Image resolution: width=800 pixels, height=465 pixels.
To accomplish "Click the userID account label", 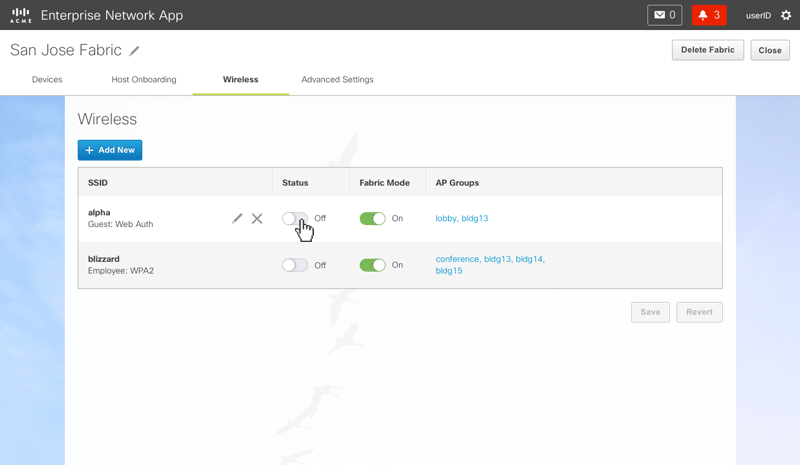I will click(759, 16).
